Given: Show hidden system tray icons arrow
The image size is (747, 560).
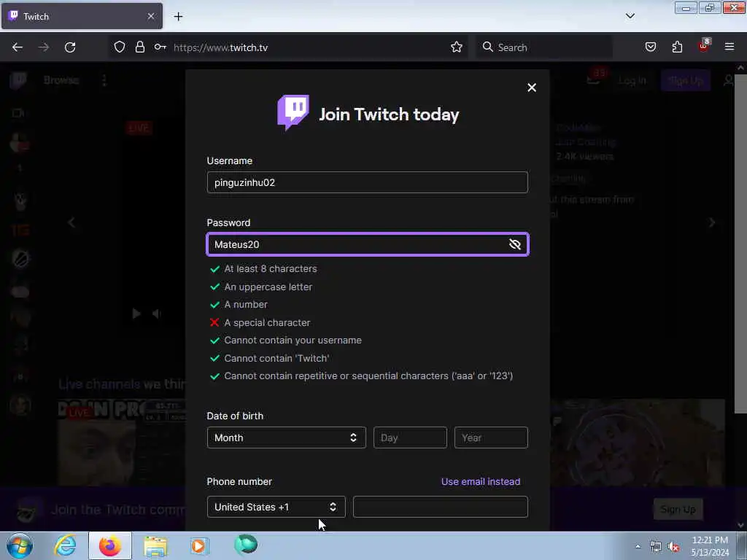Looking at the screenshot, I should coord(638,546).
